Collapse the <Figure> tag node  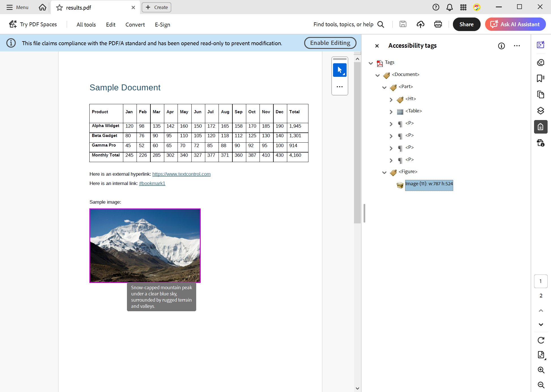click(x=384, y=172)
